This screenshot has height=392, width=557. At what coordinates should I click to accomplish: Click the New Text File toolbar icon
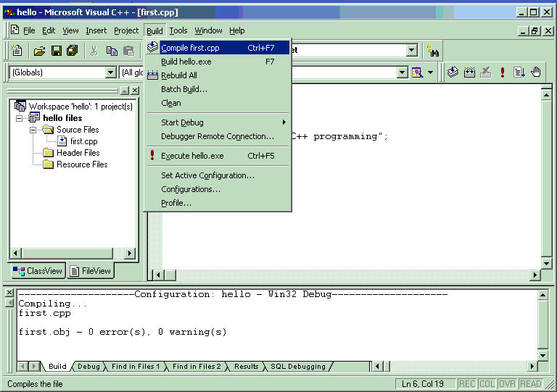(17, 51)
